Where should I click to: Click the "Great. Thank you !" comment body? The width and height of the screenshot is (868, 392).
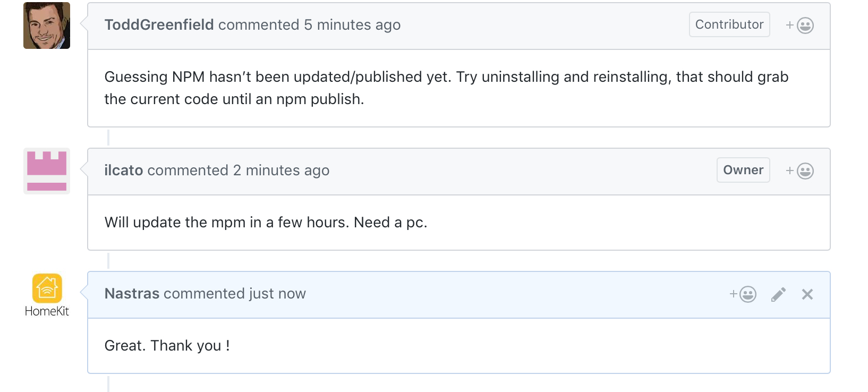pos(167,346)
